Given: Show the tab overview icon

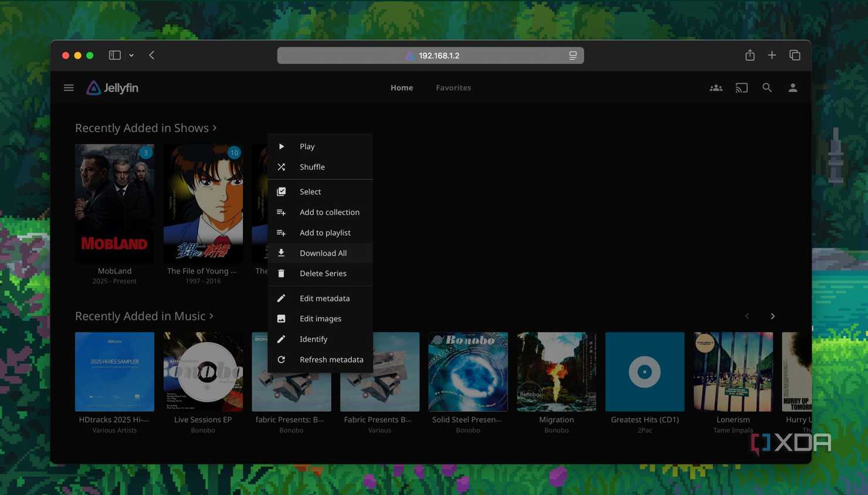Looking at the screenshot, I should click(795, 55).
